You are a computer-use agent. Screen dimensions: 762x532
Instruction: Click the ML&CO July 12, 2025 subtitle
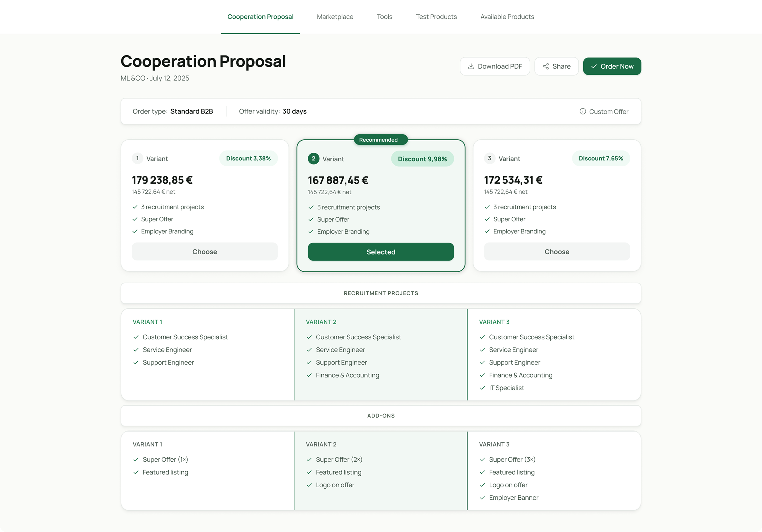click(x=155, y=78)
